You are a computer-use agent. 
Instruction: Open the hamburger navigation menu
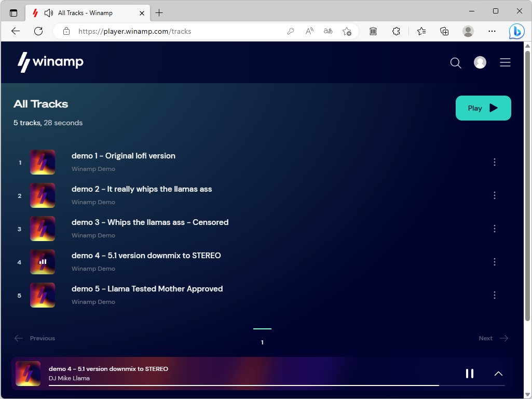(x=505, y=62)
